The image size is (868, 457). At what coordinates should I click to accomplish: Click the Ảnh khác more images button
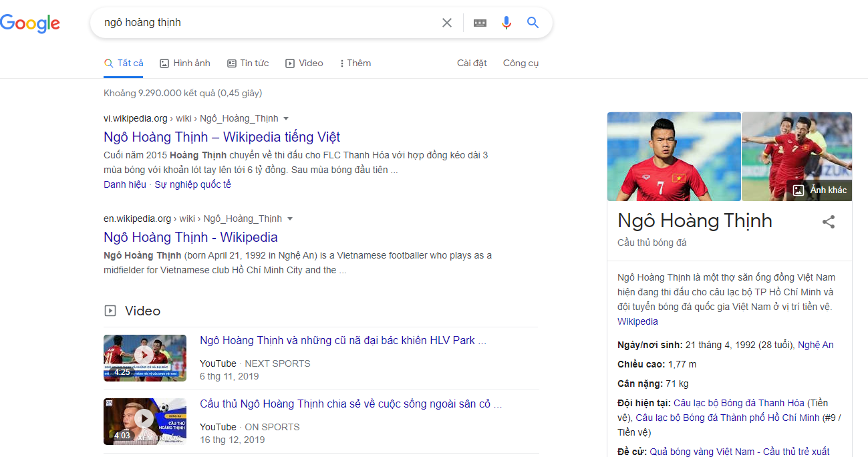tap(819, 190)
